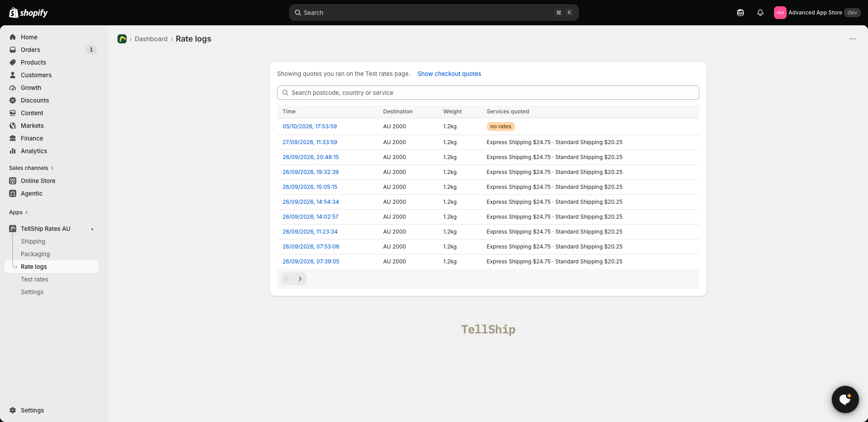This screenshot has height=422, width=868.
Task: Click the Dashboard breadcrumb link
Action: 151,39
